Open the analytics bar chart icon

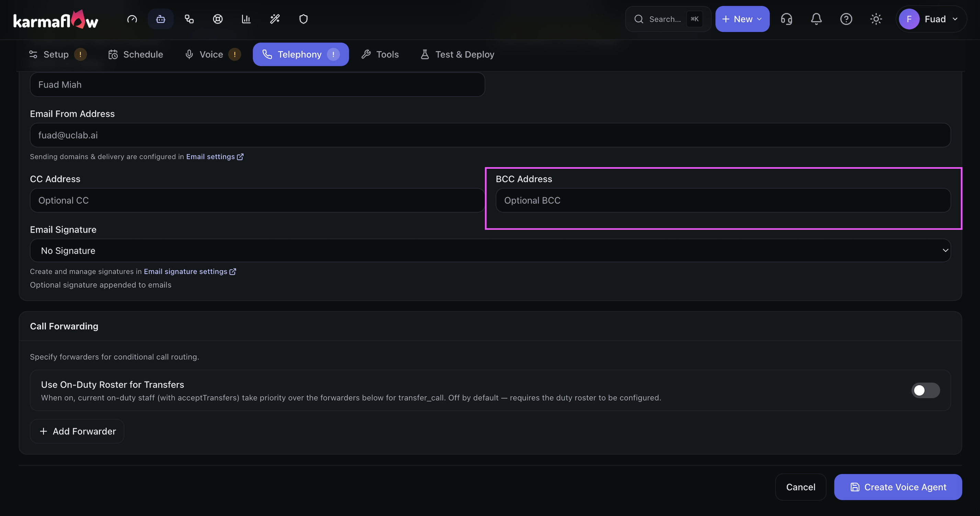coord(246,19)
